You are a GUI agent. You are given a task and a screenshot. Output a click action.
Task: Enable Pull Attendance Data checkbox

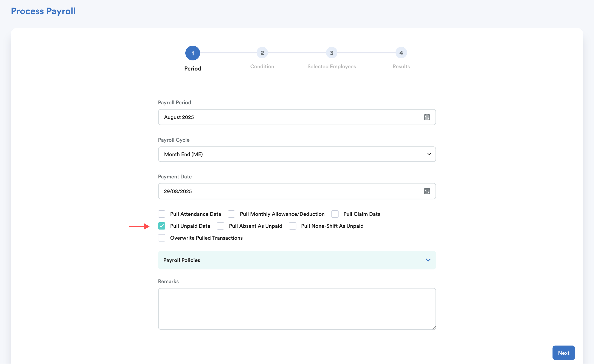[x=162, y=214]
